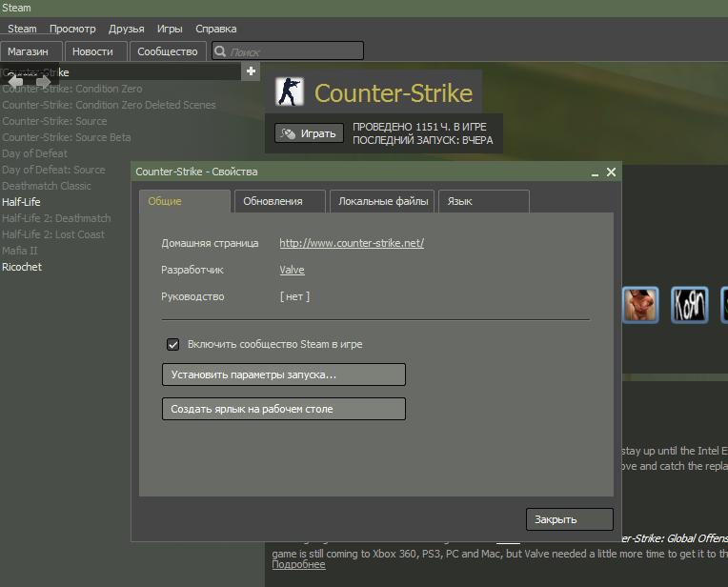Select the Общие properties tab
This screenshot has height=587, width=728.
pyautogui.click(x=185, y=201)
